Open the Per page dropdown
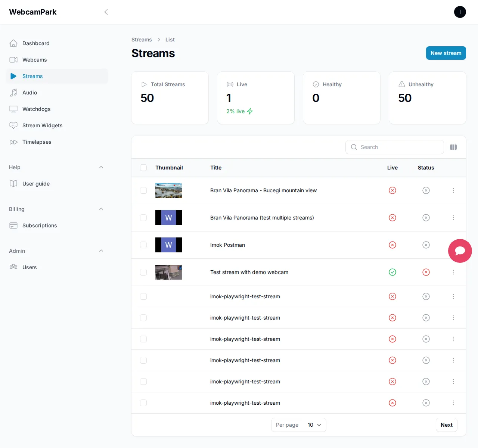478x448 pixels. tap(314, 425)
